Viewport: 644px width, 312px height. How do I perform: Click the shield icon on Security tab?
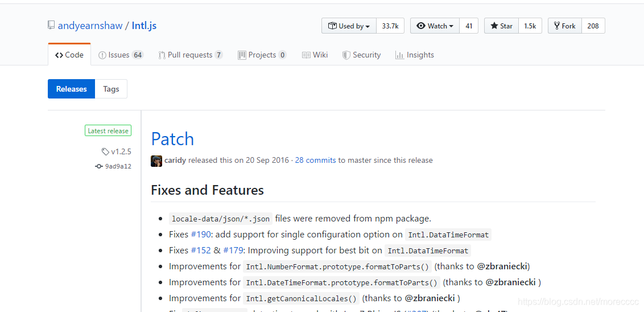point(346,55)
